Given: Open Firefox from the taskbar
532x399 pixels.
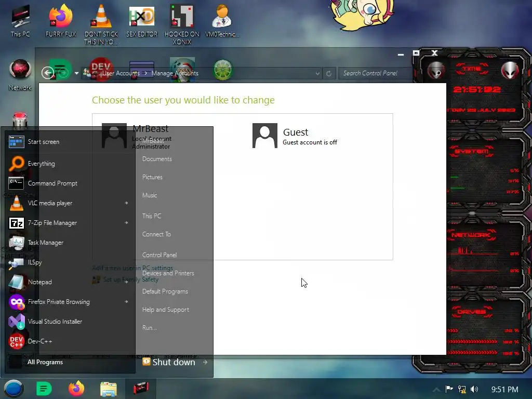Looking at the screenshot, I should (x=76, y=389).
